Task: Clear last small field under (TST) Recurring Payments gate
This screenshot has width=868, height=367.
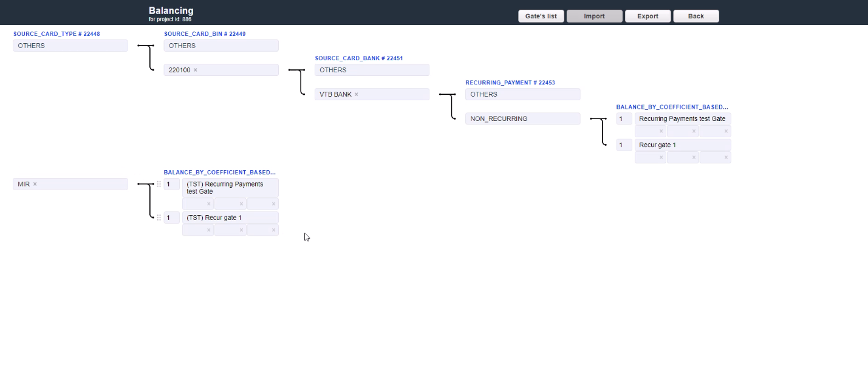Action: (273, 204)
